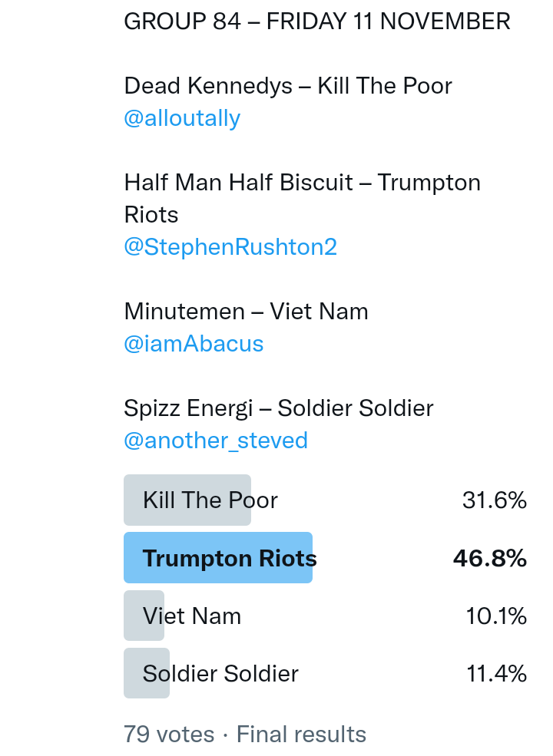Click the Half Man Half Biscuit entry
Screen dimensions: 553x756
tap(302, 183)
